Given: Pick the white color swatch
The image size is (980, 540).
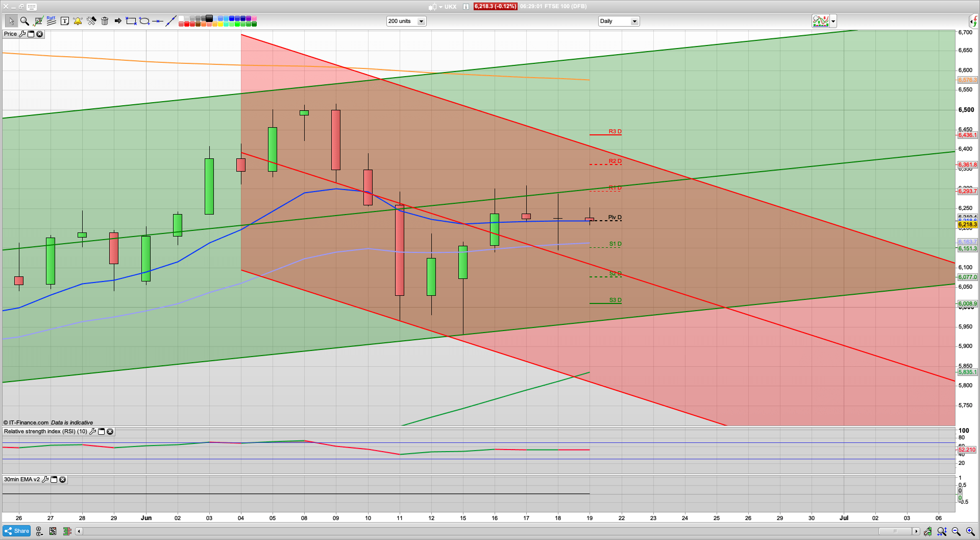Looking at the screenshot, I should click(181, 18).
